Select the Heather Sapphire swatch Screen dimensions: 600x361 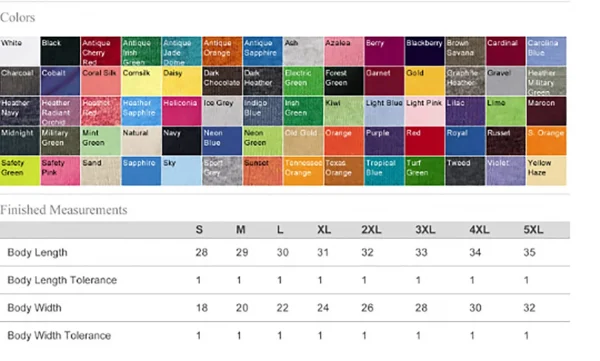[x=141, y=111]
